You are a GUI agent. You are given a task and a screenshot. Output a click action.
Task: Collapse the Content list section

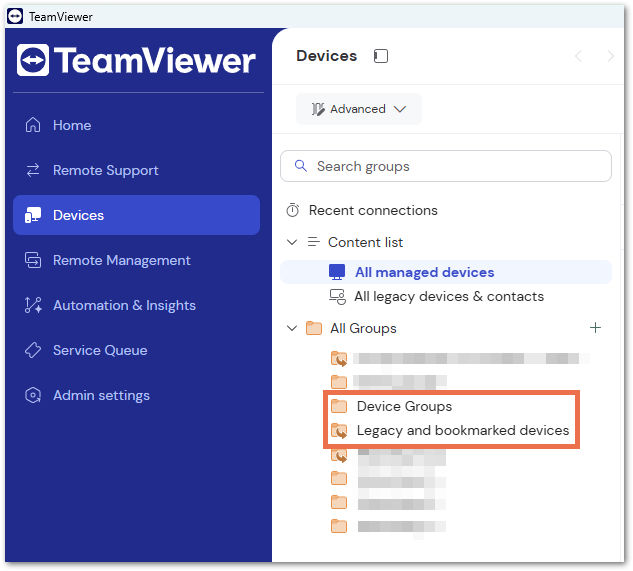point(292,242)
